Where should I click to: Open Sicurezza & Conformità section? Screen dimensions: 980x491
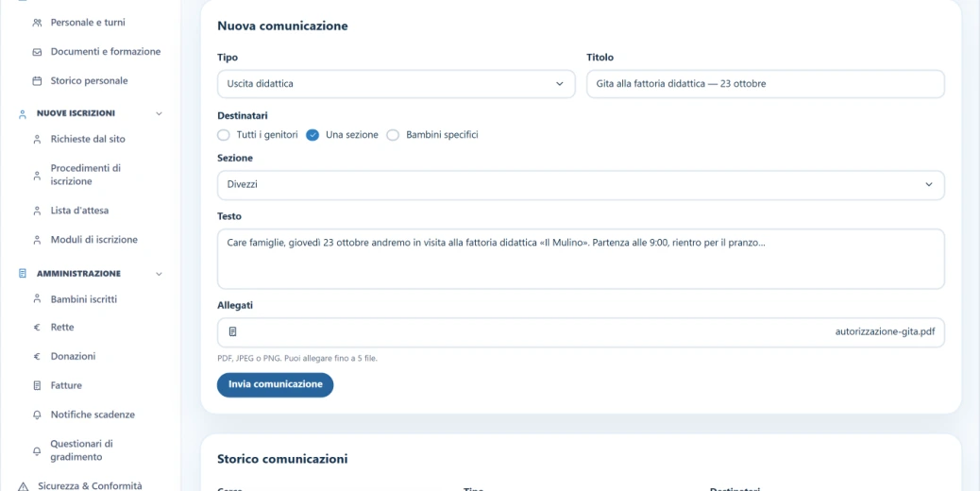[90, 486]
